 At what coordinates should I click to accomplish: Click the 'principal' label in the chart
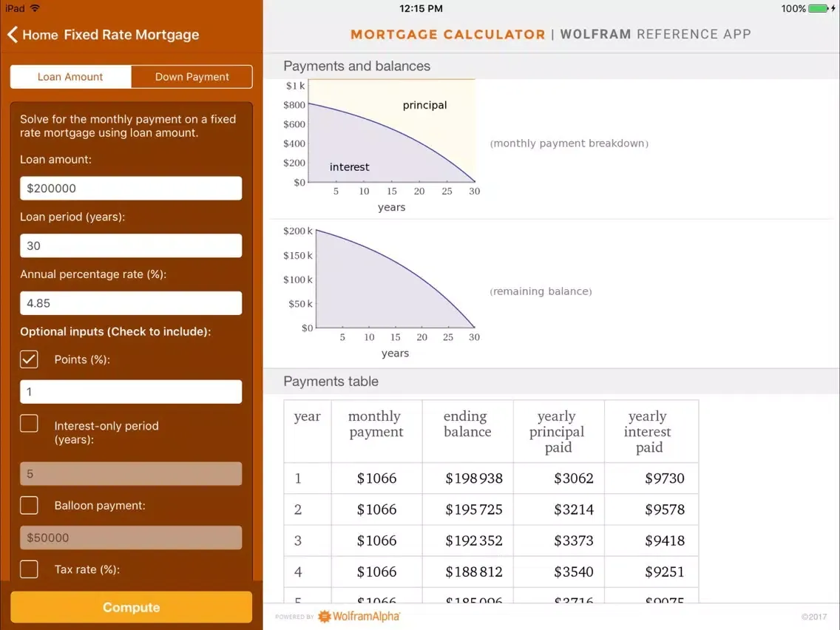pyautogui.click(x=424, y=106)
